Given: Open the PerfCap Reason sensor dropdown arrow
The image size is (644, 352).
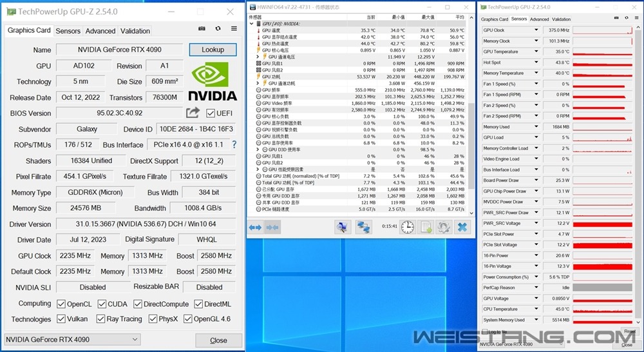Looking at the screenshot, I should tap(536, 288).
